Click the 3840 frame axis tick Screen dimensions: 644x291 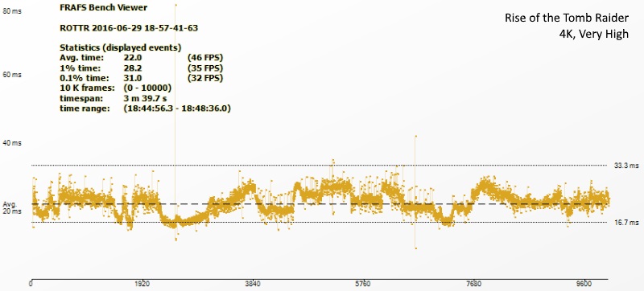(x=253, y=284)
